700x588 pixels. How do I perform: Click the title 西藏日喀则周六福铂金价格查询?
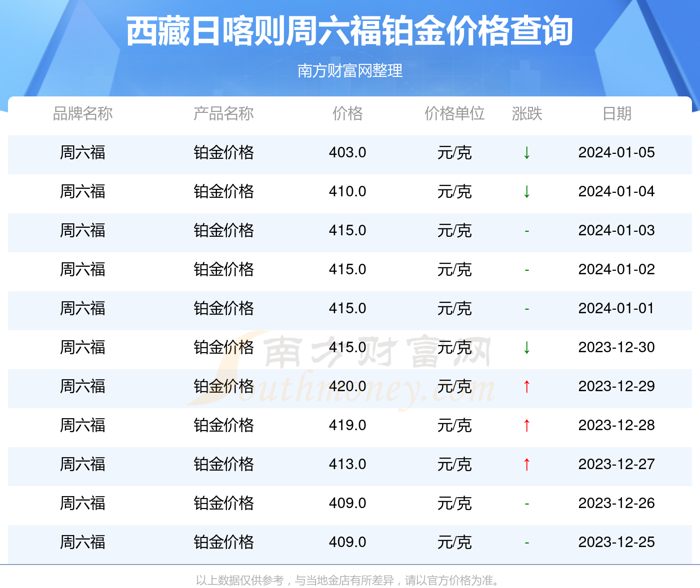[349, 31]
